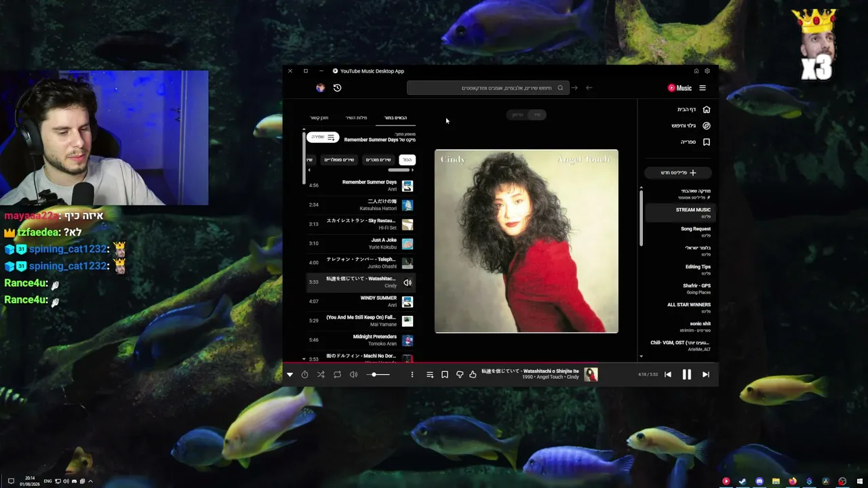Screen dimensions: 868x488
Task: Open Explore page in sidebar
Action: coord(690,125)
